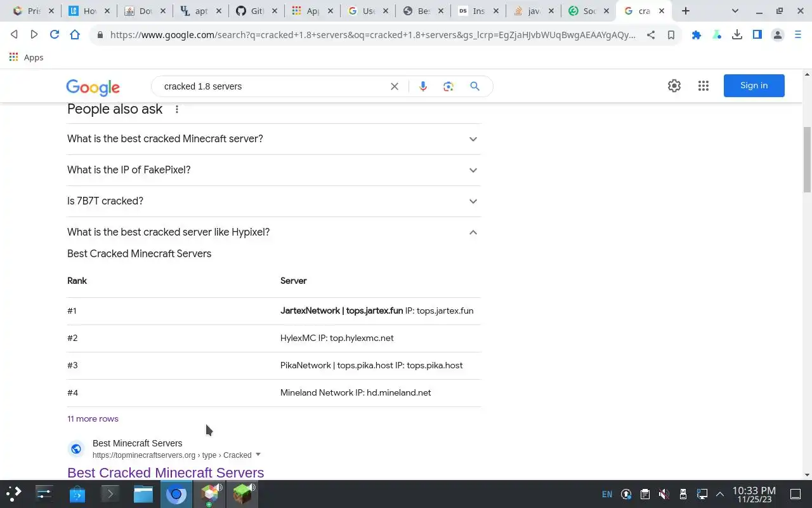Open the clipboard tray icon
The width and height of the screenshot is (812, 508).
click(645, 494)
